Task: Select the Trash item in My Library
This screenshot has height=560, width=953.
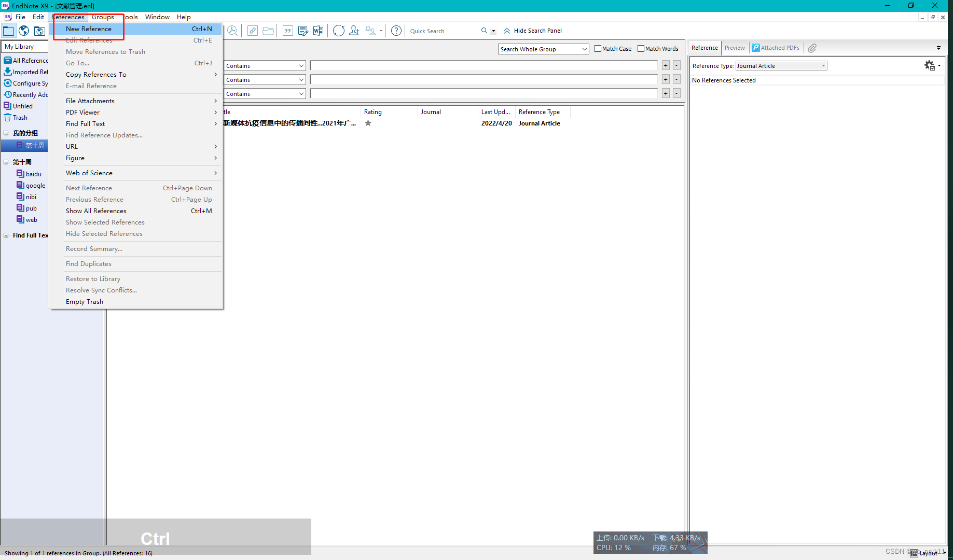Action: tap(20, 118)
